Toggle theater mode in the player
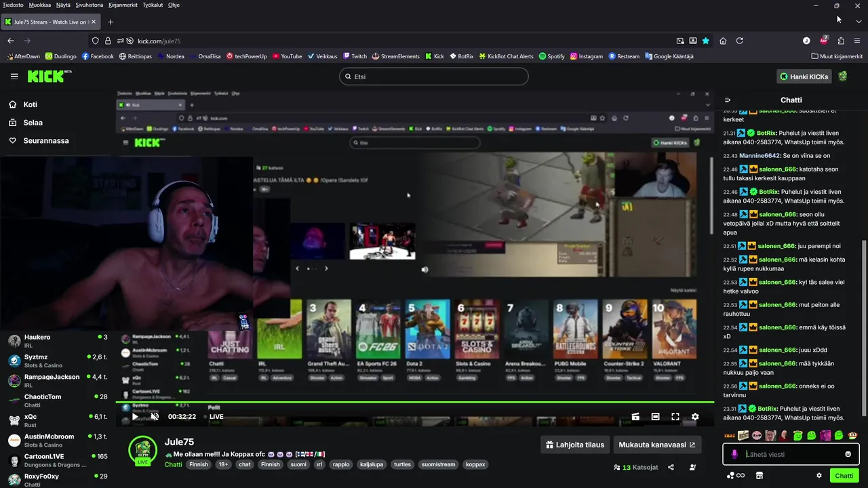 click(x=655, y=417)
